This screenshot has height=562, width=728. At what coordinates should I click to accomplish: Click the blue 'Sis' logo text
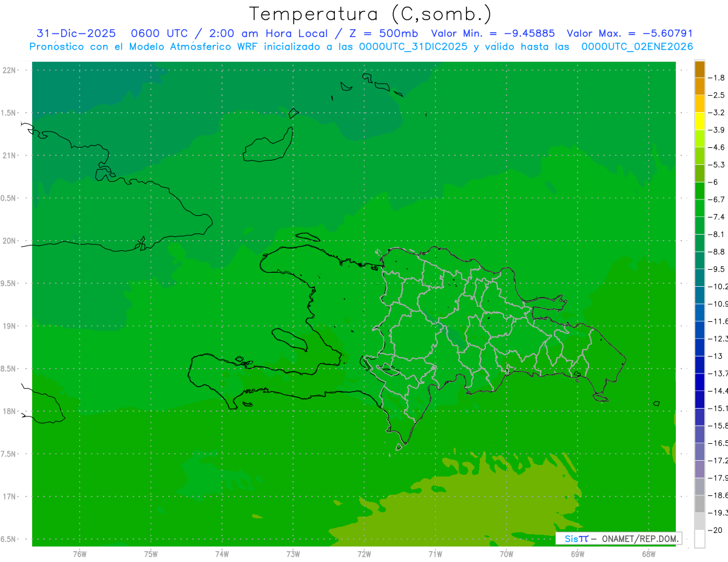(571, 538)
